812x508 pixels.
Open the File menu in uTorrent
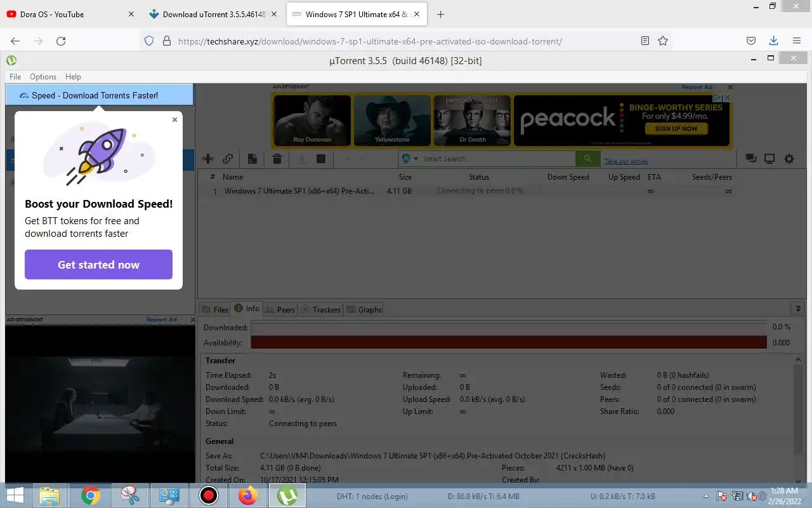[15, 77]
